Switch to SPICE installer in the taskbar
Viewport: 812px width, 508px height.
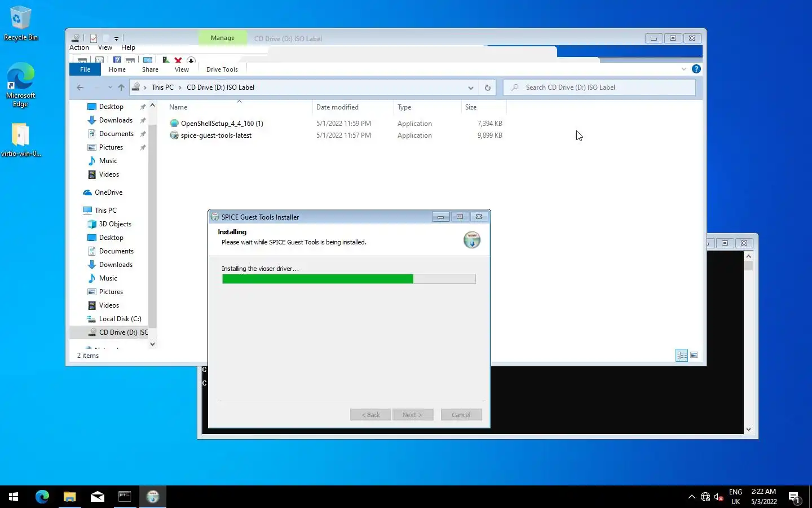pyautogui.click(x=153, y=497)
